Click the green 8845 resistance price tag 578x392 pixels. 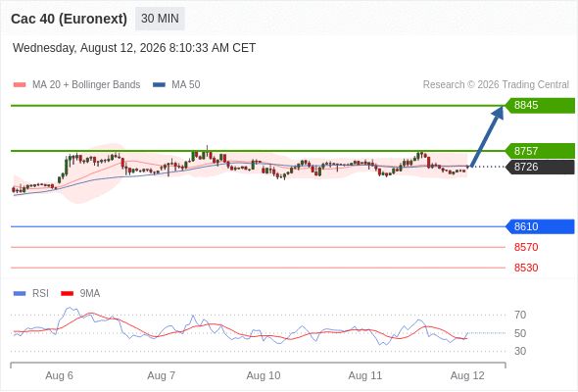coord(540,106)
